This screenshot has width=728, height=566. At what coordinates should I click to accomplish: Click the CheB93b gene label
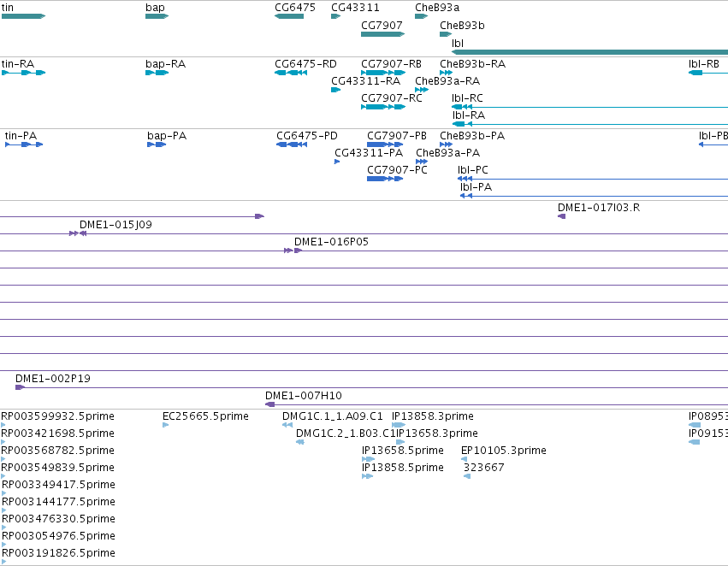tap(462, 26)
